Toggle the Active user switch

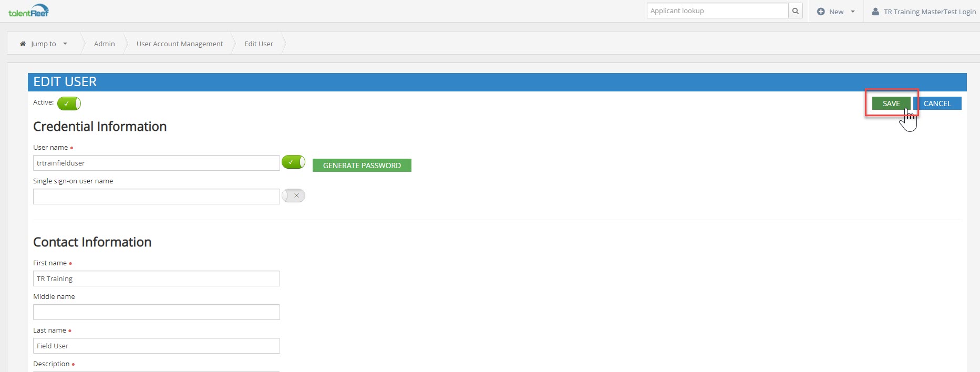pyautogui.click(x=69, y=104)
